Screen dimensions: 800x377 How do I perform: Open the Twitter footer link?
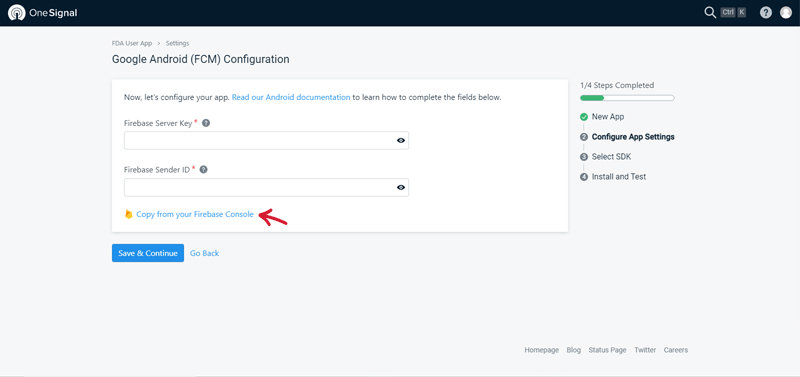pyautogui.click(x=645, y=350)
